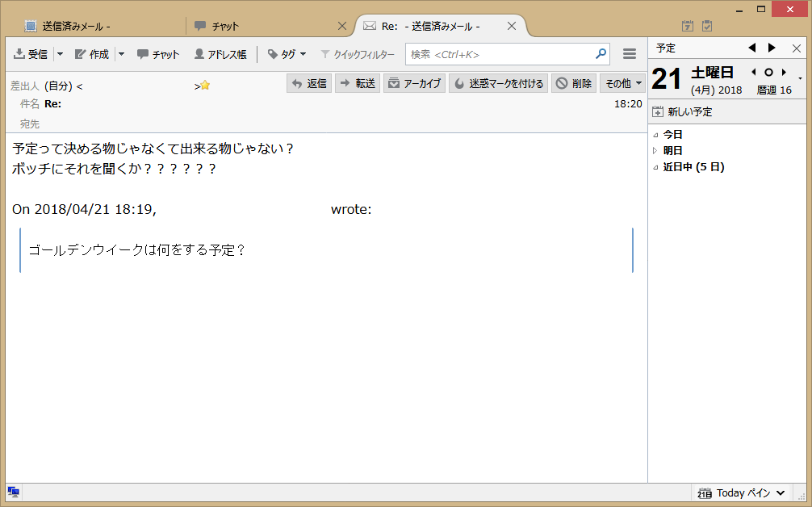Open the その他 dropdown menu

(x=622, y=83)
